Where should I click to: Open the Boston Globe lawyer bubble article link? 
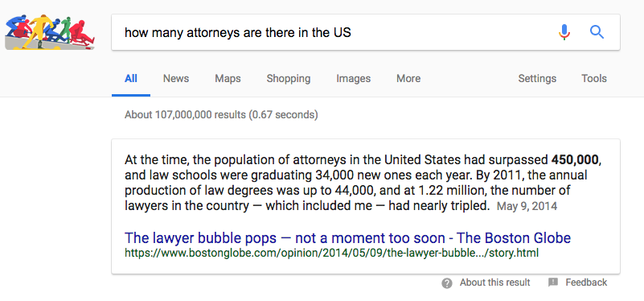347,237
